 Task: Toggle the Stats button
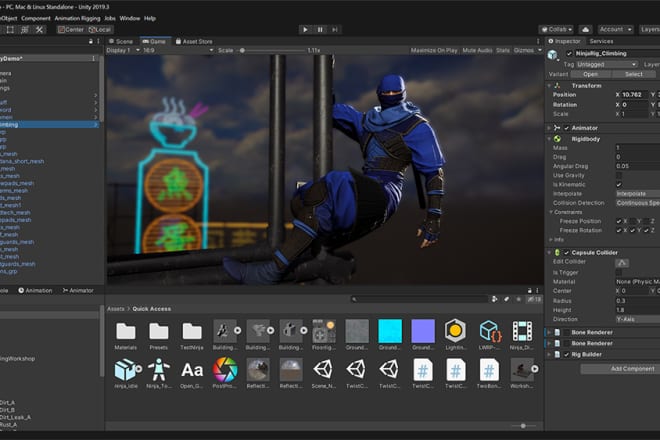pos(503,50)
